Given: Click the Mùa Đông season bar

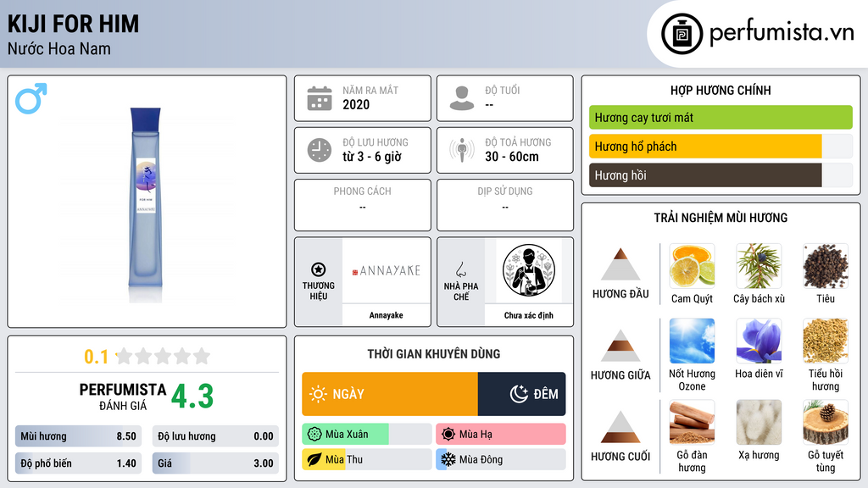Looking at the screenshot, I should [x=501, y=459].
